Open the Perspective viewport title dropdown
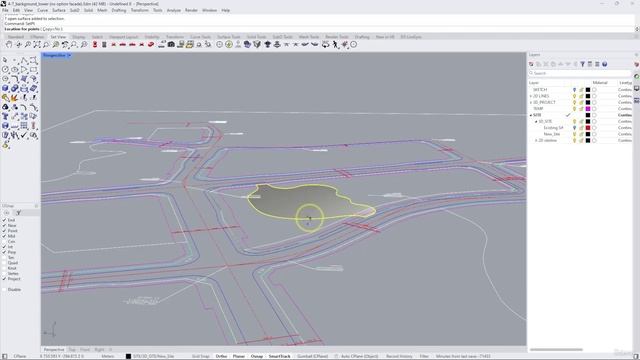The width and height of the screenshot is (640, 360). click(x=69, y=55)
